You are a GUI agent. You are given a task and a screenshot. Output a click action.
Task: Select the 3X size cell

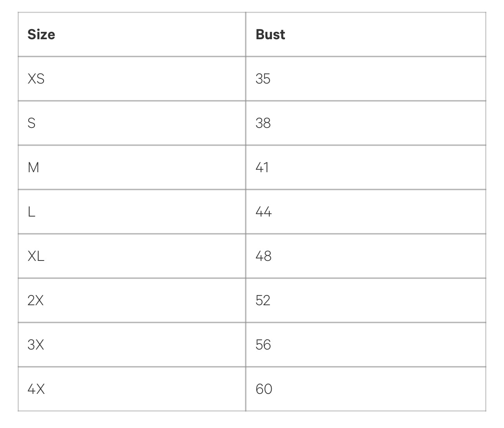coord(36,345)
